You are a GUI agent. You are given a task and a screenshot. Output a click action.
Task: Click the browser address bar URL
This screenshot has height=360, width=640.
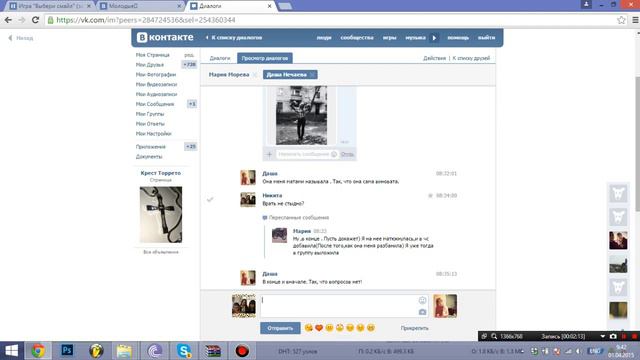tap(146, 20)
